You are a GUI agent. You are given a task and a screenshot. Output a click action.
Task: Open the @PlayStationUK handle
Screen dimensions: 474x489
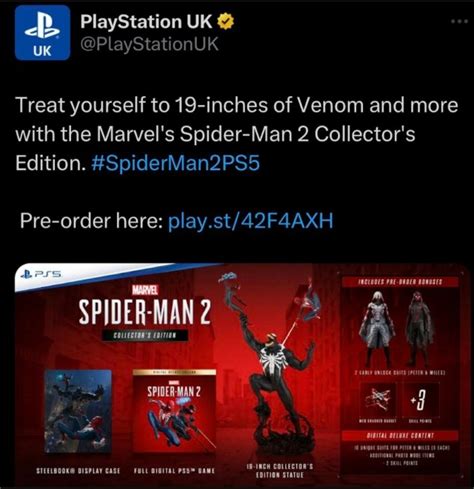149,44
